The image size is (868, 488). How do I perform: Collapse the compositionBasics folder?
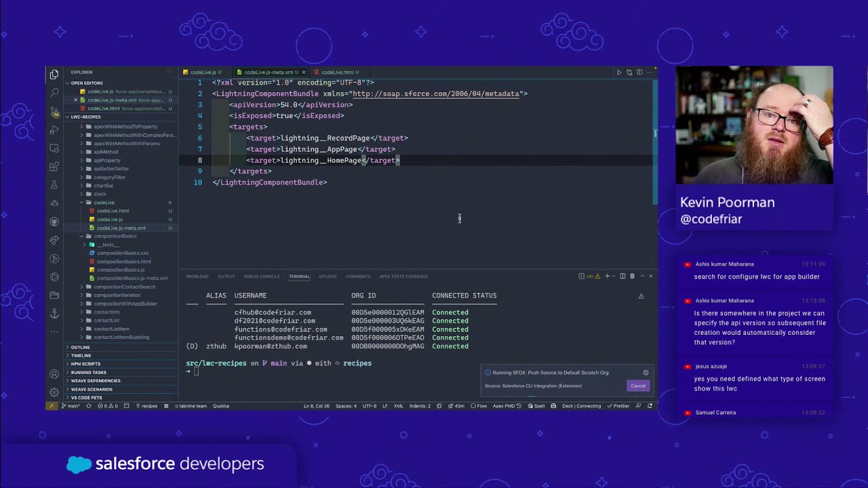115,236
